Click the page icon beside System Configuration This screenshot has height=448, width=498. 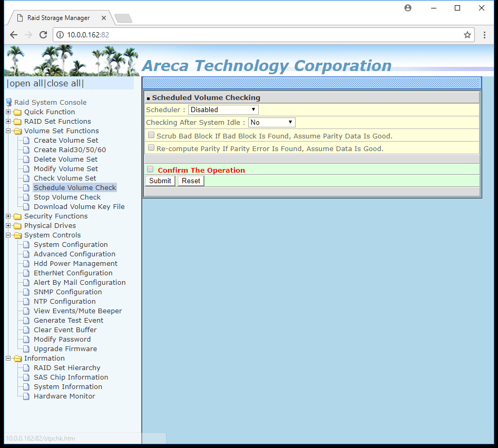point(27,245)
